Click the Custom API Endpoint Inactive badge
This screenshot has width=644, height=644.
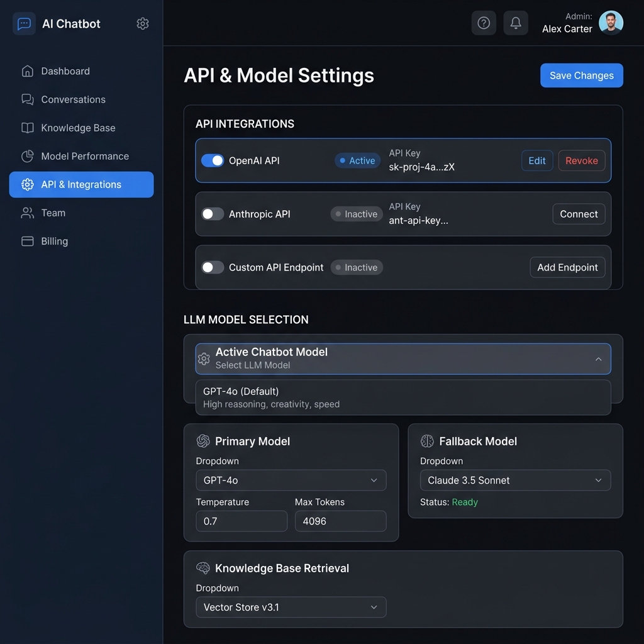(x=357, y=267)
